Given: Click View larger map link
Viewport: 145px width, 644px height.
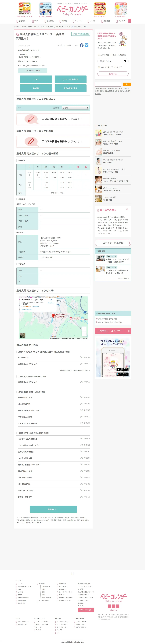Looking at the screenshot, I should pos(27,310).
